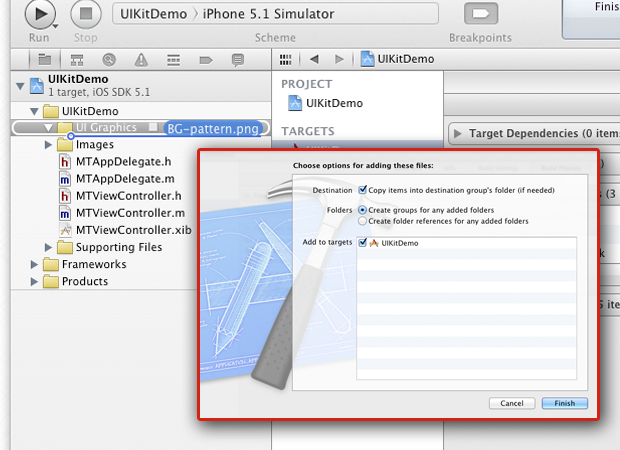Select the UIKitDemo project root item
The width and height of the screenshot is (620, 450).
141,86
